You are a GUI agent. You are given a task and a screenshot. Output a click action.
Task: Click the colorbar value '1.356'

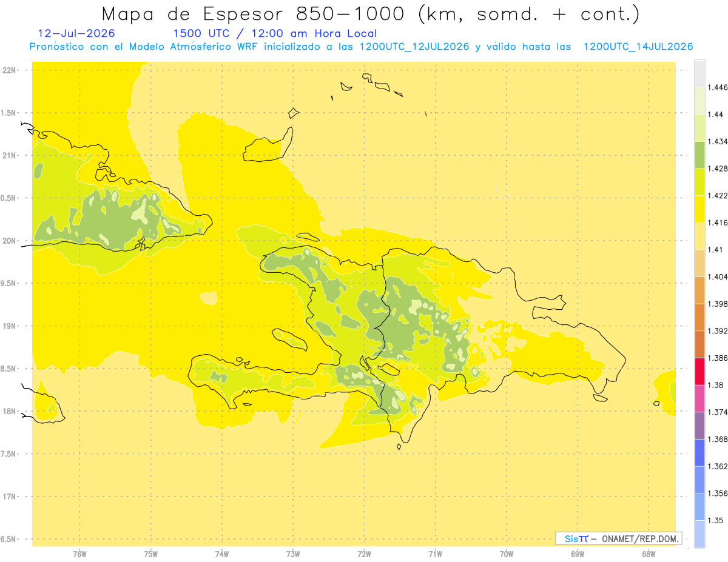(x=718, y=493)
